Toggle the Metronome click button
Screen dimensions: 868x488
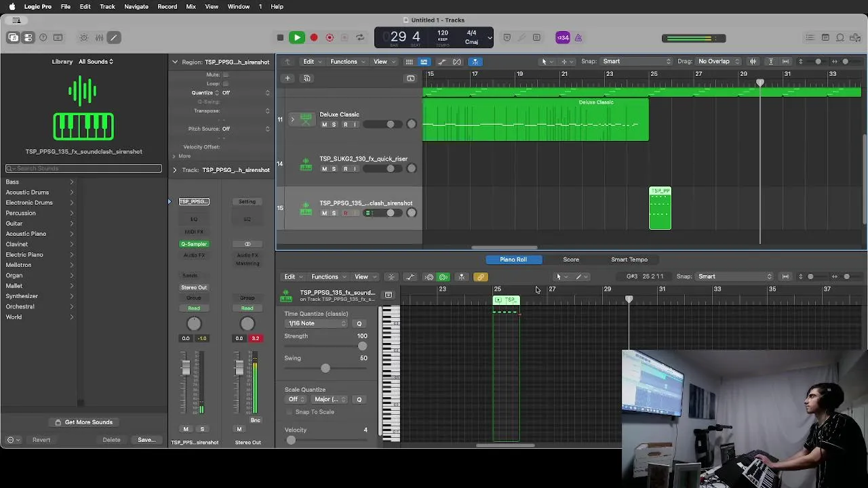pyautogui.click(x=578, y=38)
